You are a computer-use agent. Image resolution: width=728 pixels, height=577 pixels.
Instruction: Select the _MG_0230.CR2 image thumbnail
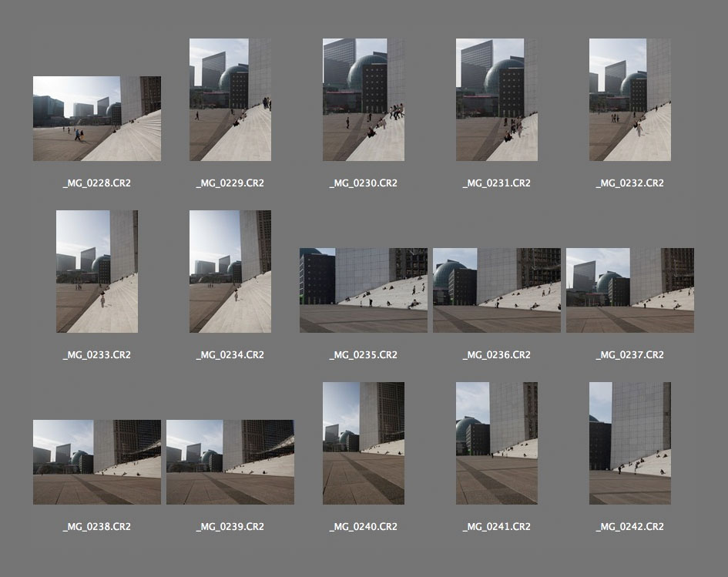coord(363,100)
